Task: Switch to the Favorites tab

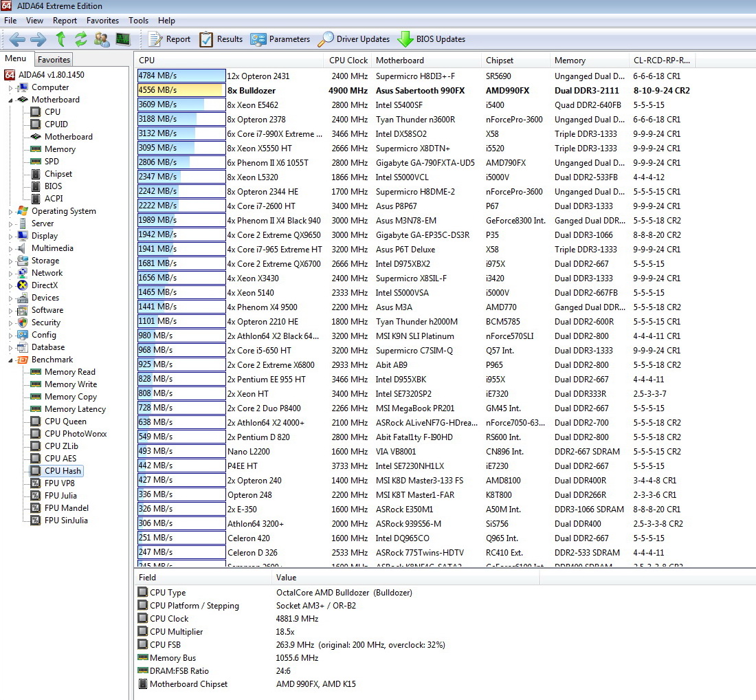Action: (54, 59)
